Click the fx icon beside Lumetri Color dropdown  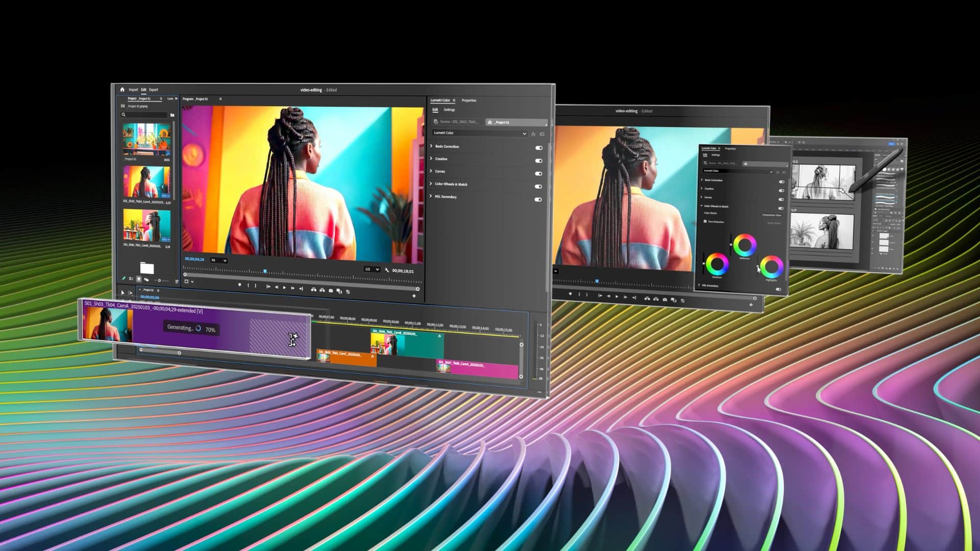533,134
